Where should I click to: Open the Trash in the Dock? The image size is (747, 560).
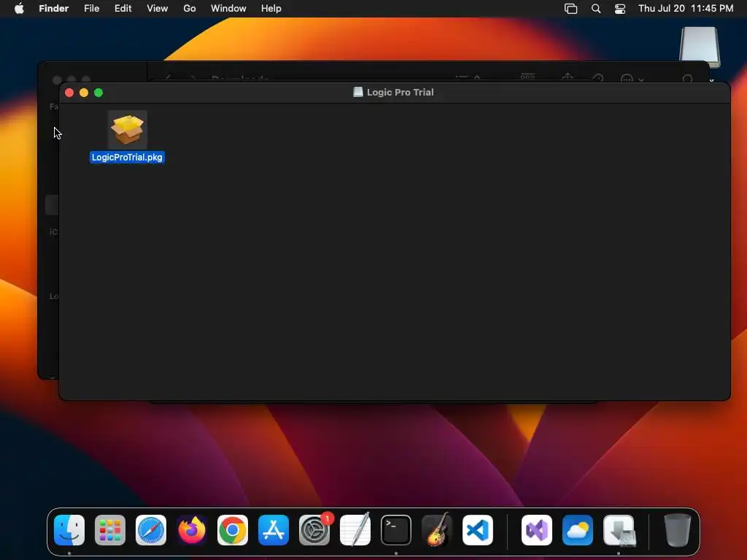pyautogui.click(x=678, y=530)
